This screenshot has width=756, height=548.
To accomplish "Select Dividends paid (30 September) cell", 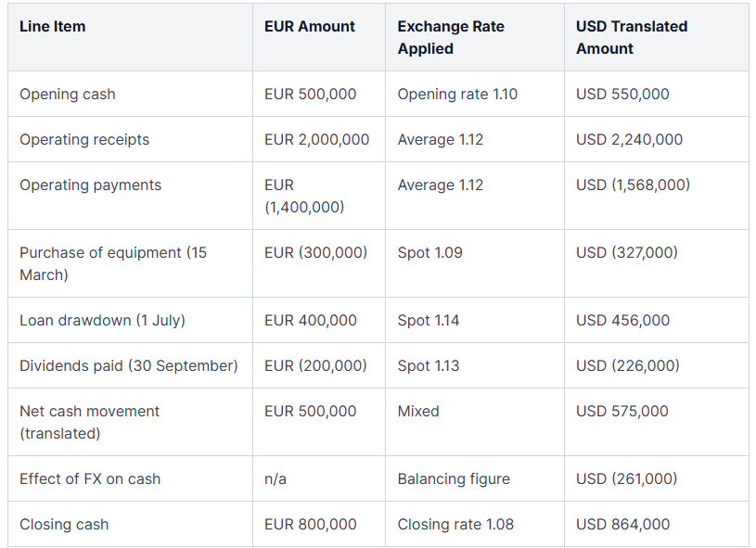I will tap(129, 366).
